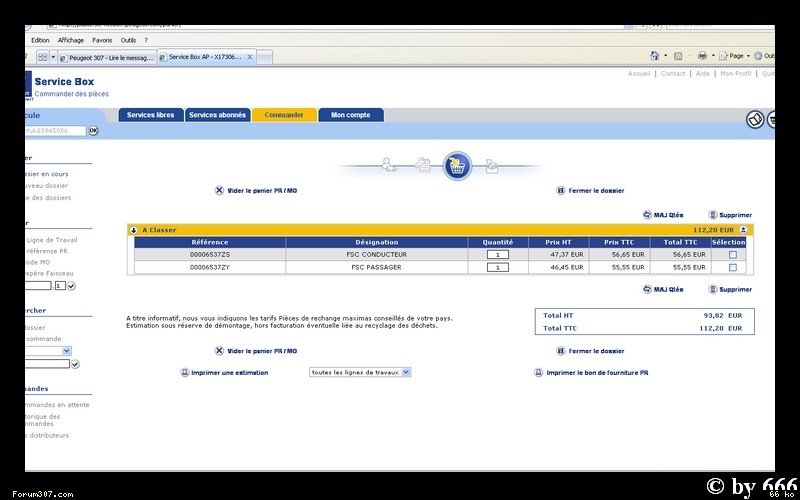Open the Outils browser menu
The width and height of the screenshot is (800, 500).
(x=128, y=40)
